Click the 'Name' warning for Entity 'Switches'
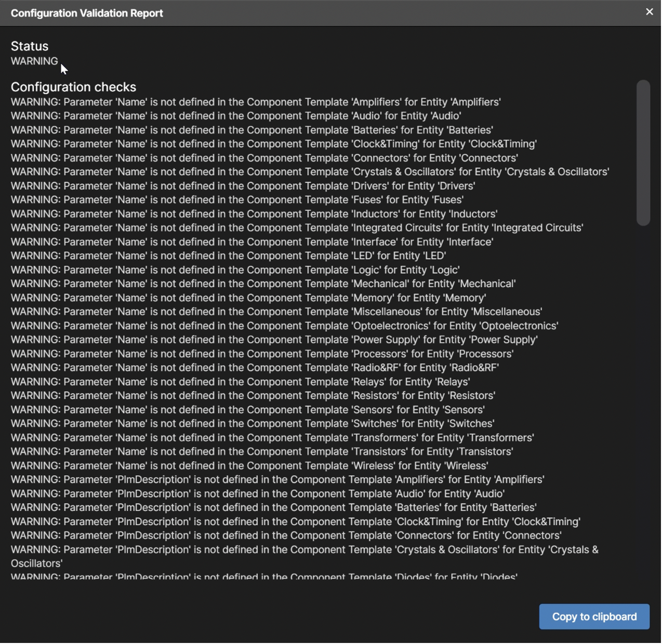Screen dimensions: 662x644 (253, 424)
